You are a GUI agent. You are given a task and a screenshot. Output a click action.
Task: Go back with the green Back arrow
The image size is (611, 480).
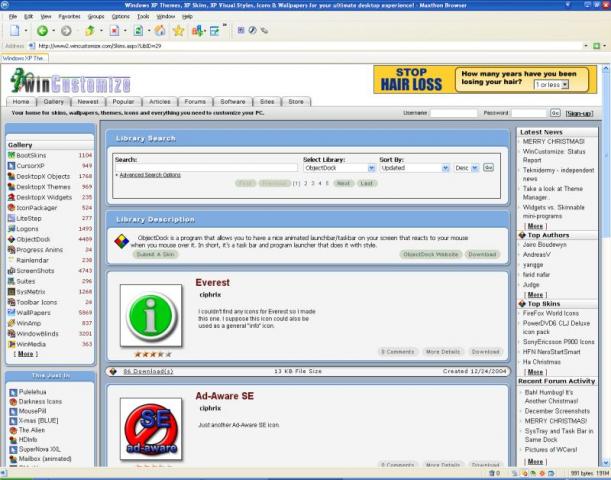[x=42, y=30]
